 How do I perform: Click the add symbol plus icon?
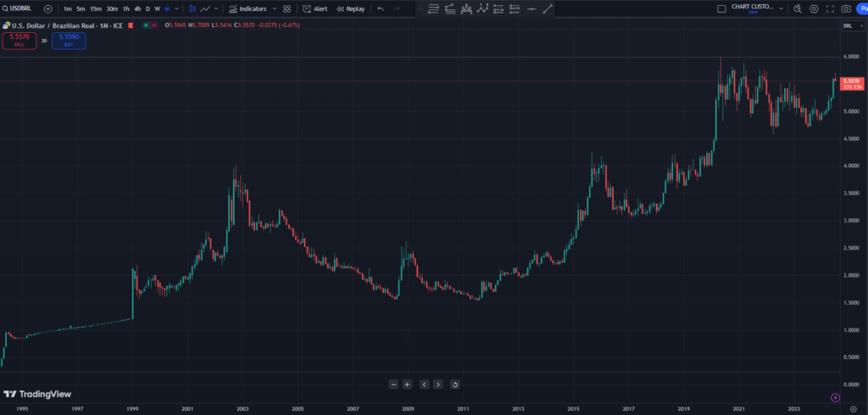click(x=47, y=8)
